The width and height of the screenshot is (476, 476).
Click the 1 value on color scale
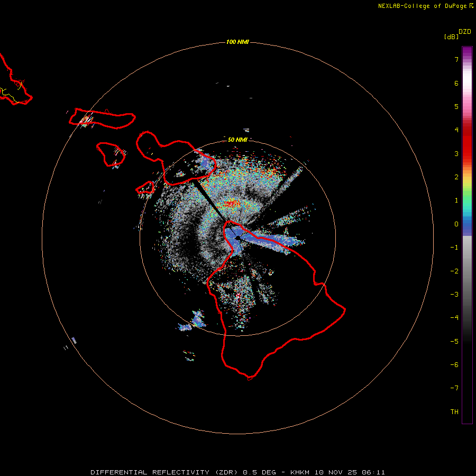[x=456, y=200]
